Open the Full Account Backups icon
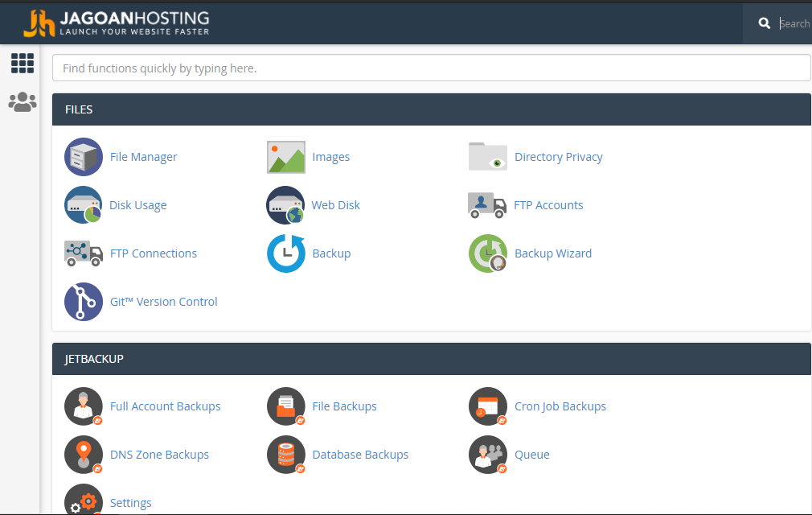This screenshot has height=515, width=812. click(84, 406)
